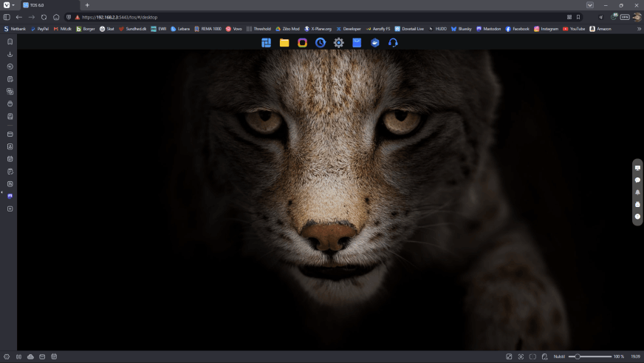This screenshot has height=363, width=644.
Task: Open the Docker whale hexagon icon
Action: (x=375, y=43)
